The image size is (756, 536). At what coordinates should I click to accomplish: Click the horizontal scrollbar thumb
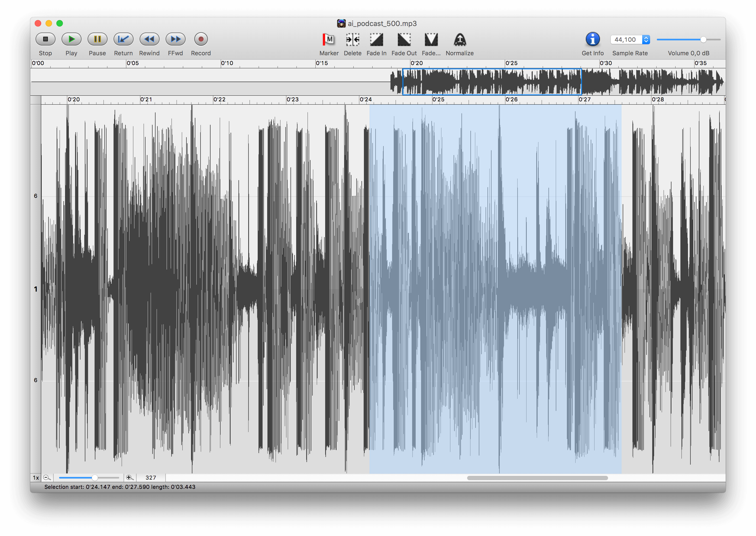(537, 478)
